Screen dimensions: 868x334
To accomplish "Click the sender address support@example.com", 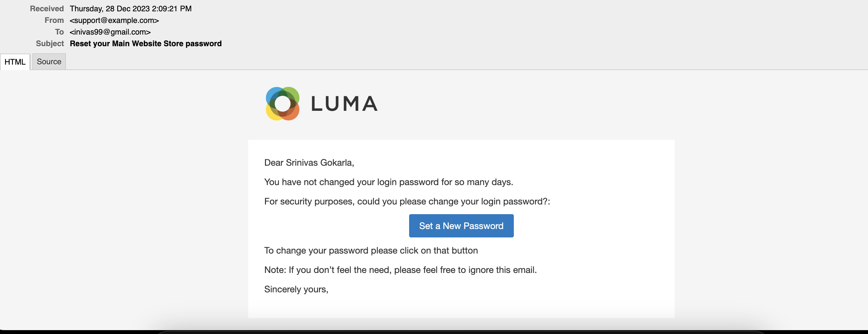I will [114, 20].
